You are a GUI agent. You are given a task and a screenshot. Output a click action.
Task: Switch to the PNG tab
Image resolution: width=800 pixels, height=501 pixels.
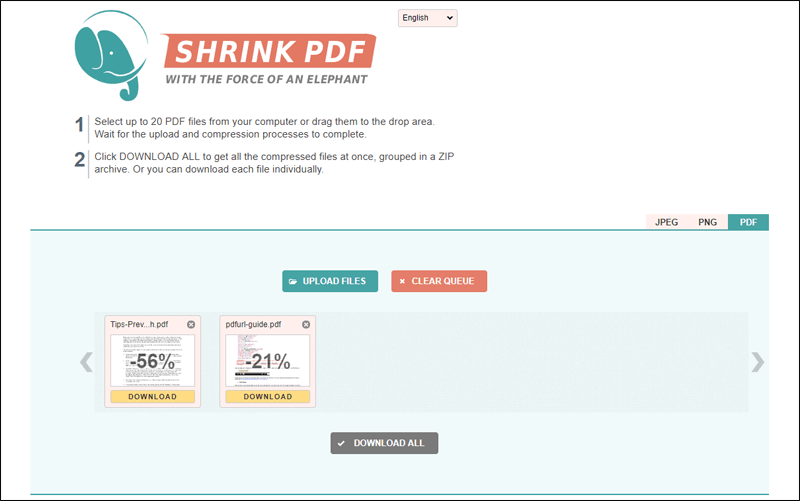707,222
